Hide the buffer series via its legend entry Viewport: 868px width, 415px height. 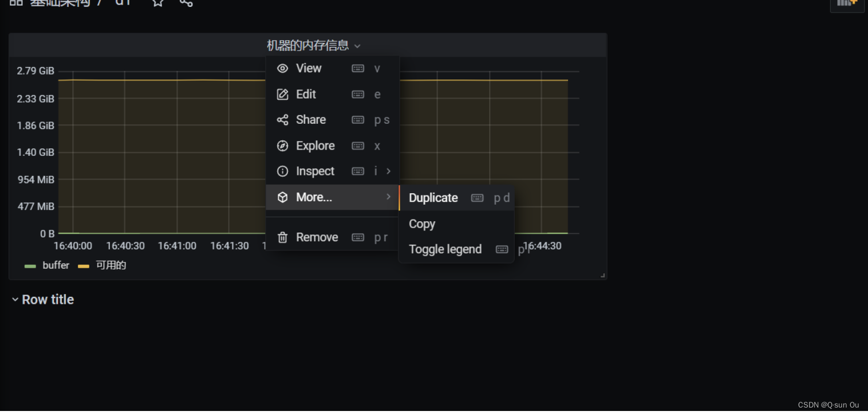pyautogui.click(x=56, y=265)
